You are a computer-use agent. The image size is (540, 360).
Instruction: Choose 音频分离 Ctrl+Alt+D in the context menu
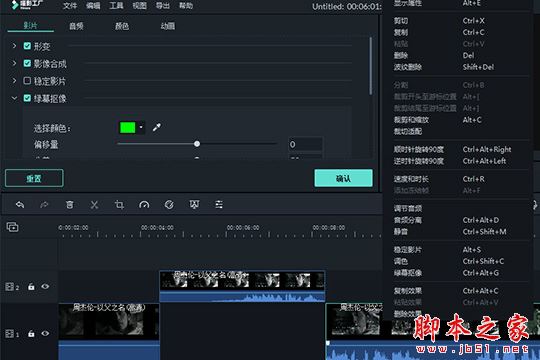pyautogui.click(x=461, y=220)
